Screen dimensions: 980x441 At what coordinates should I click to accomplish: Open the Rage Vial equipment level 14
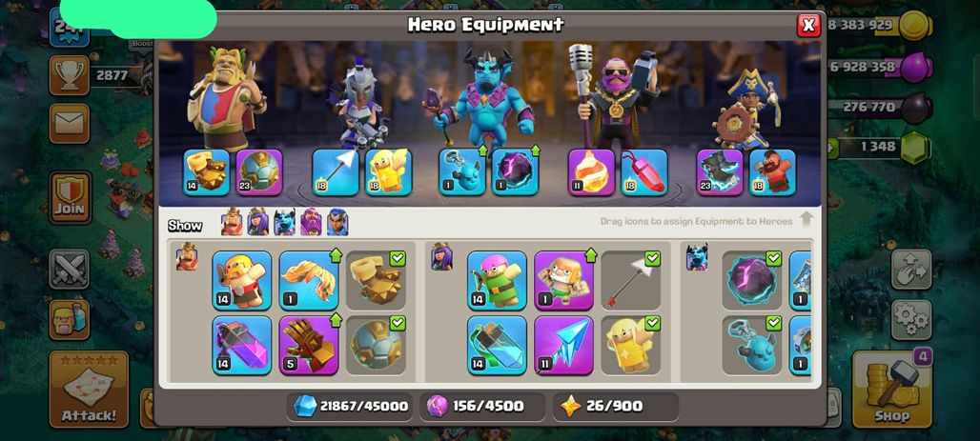click(242, 345)
